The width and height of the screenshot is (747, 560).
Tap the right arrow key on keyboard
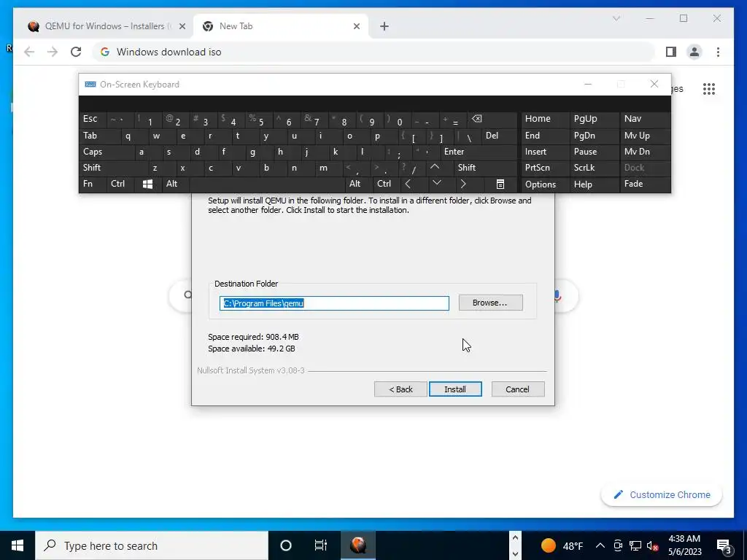click(x=463, y=183)
